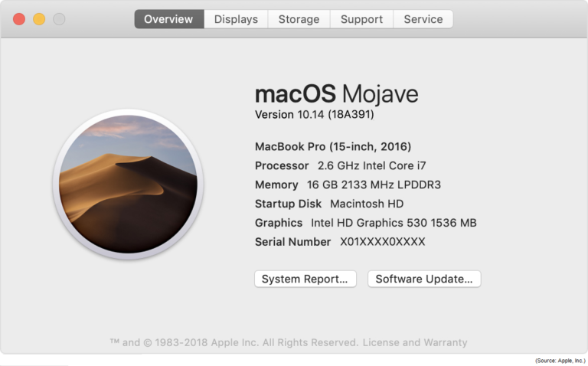Open the Displays tab

(236, 19)
